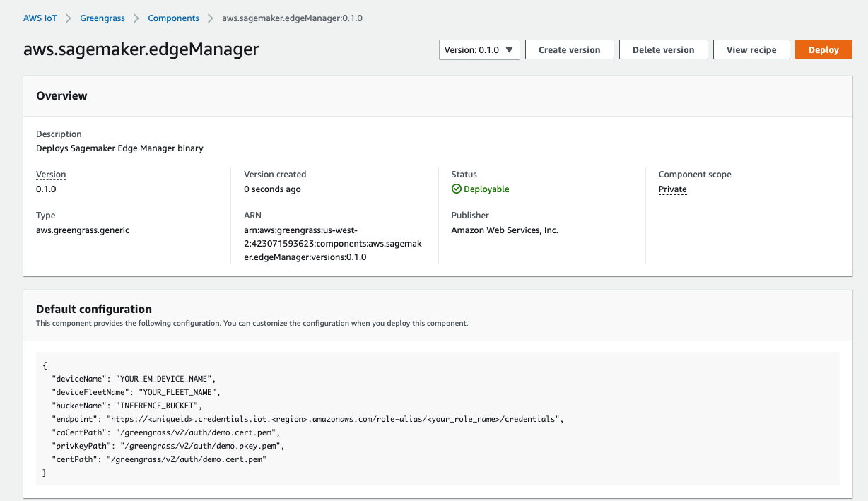Image resolution: width=868 pixels, height=501 pixels.
Task: Click the Private component scope link
Action: point(673,189)
